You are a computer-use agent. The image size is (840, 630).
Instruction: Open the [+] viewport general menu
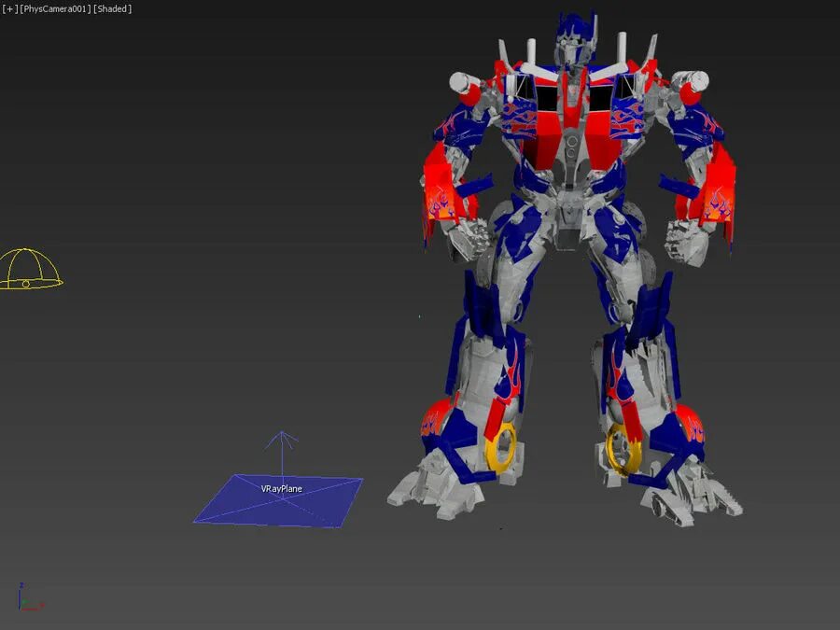(10, 9)
